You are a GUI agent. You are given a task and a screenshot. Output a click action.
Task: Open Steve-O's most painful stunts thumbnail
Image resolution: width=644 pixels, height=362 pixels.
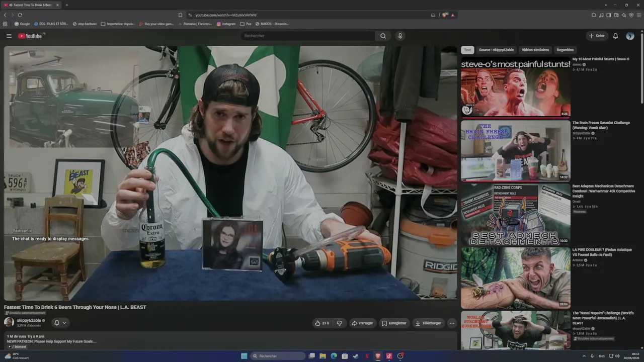coord(516,87)
